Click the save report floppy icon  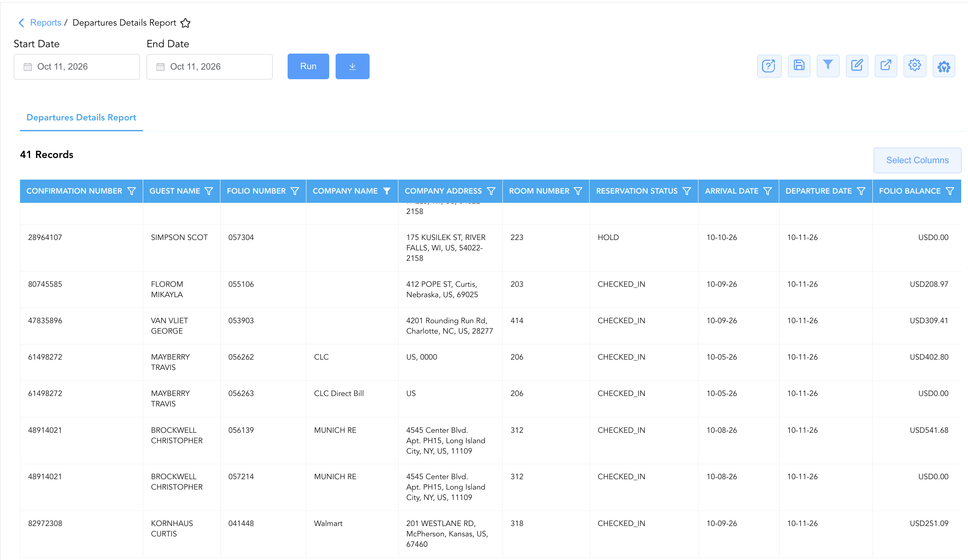coord(799,66)
